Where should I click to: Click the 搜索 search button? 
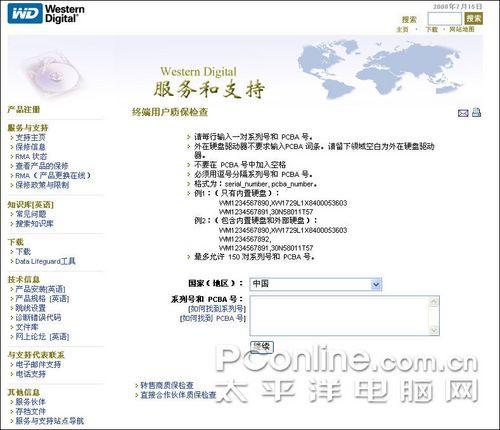pos(474,18)
